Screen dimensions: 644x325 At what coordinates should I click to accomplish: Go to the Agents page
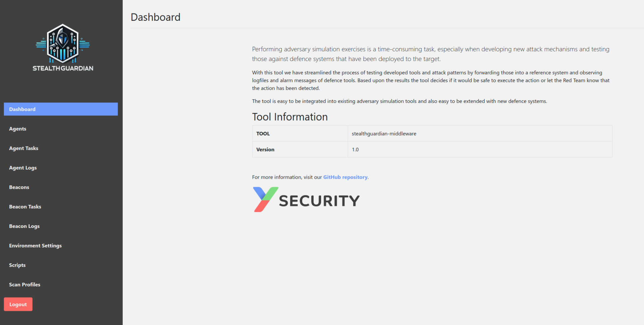click(18, 129)
